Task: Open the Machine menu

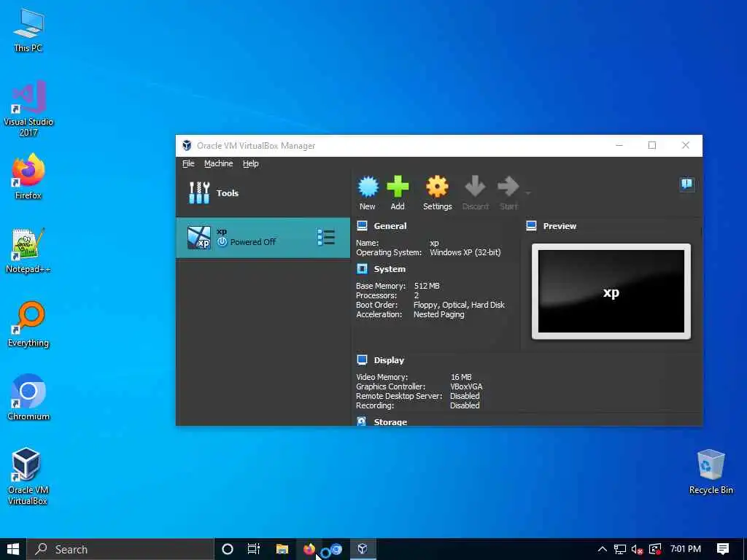Action: click(218, 163)
